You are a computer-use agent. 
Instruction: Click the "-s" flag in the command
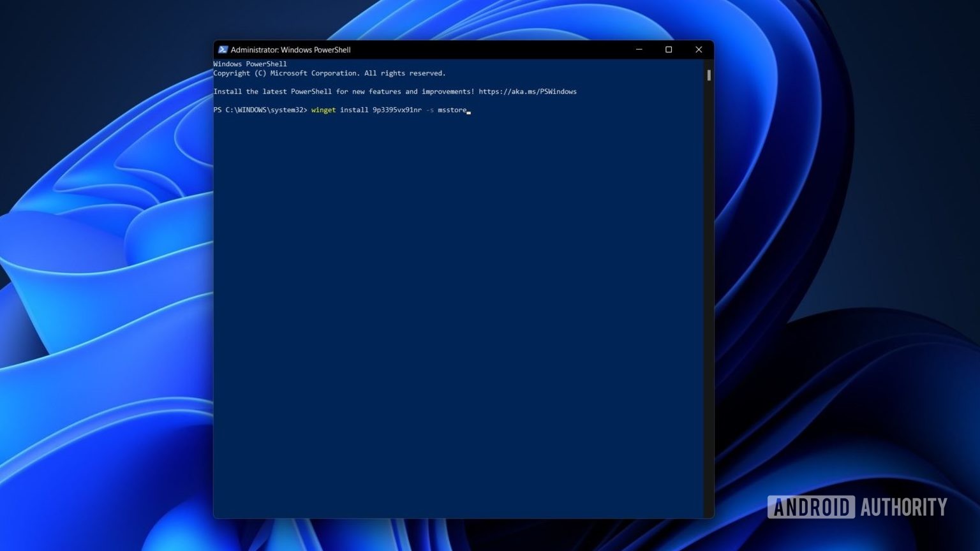[x=429, y=110]
